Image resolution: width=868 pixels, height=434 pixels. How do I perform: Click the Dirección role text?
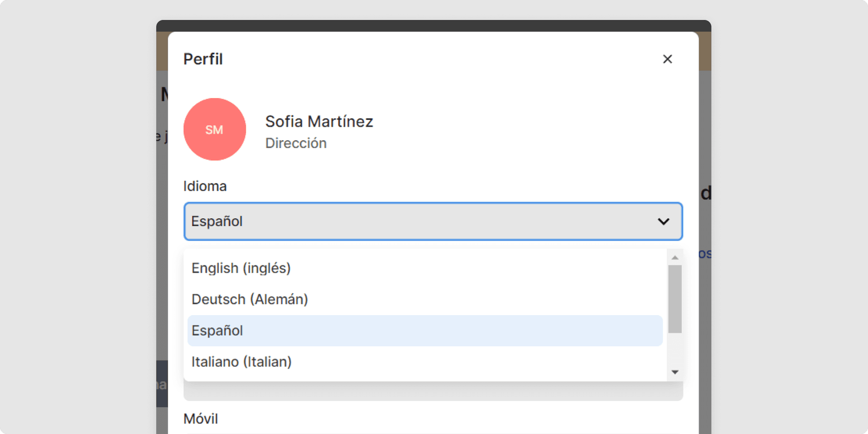(296, 143)
